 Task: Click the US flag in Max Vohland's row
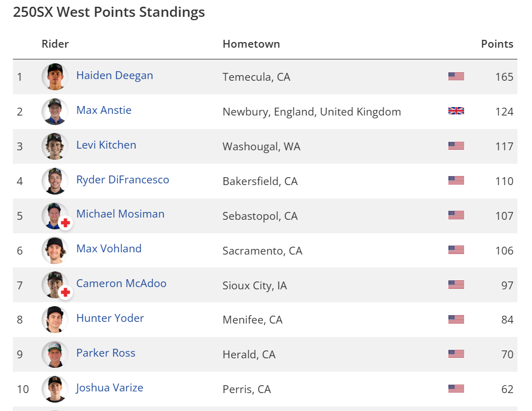click(x=456, y=250)
